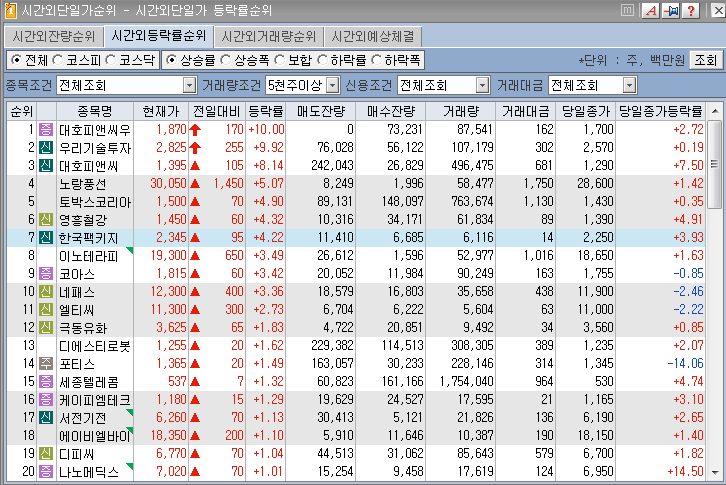Click the 신 badge next to 디피씨
Image resolution: width=726 pixels, height=485 pixels.
pyautogui.click(x=46, y=454)
